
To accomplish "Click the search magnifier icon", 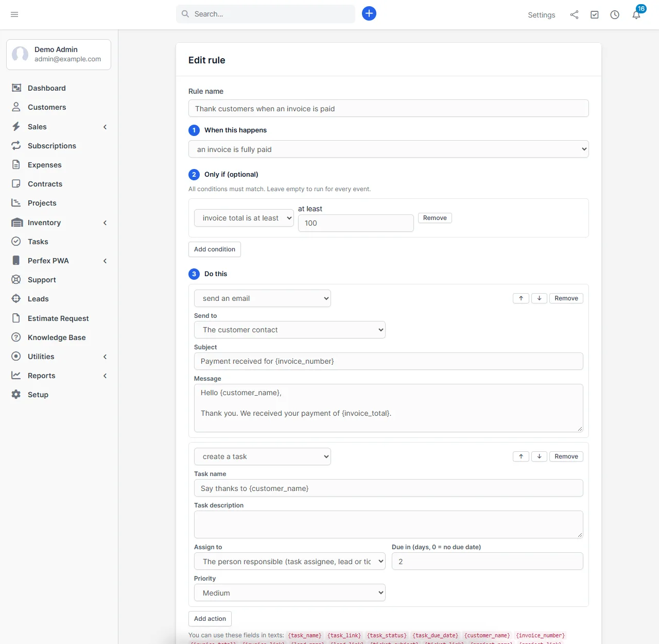I will (185, 14).
